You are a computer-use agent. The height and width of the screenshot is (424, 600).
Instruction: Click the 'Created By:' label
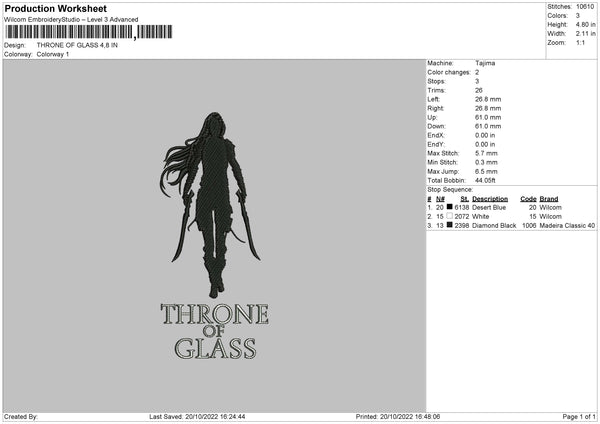click(21, 417)
